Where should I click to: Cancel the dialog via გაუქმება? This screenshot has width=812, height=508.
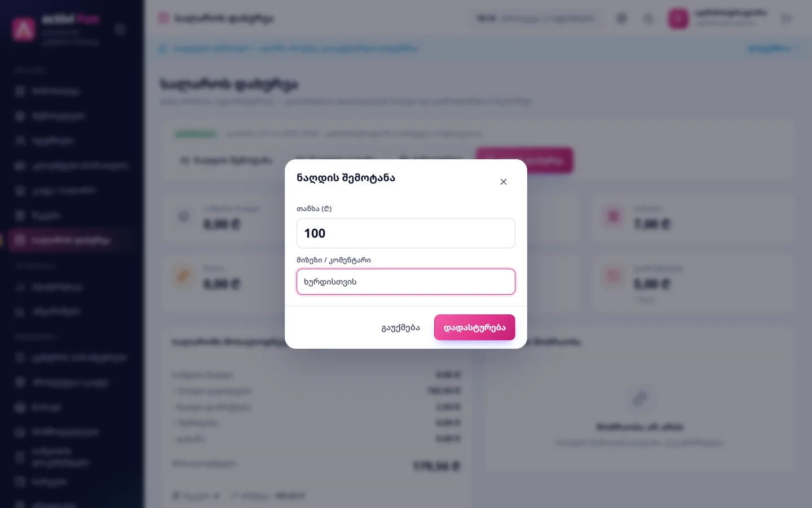[x=400, y=327]
